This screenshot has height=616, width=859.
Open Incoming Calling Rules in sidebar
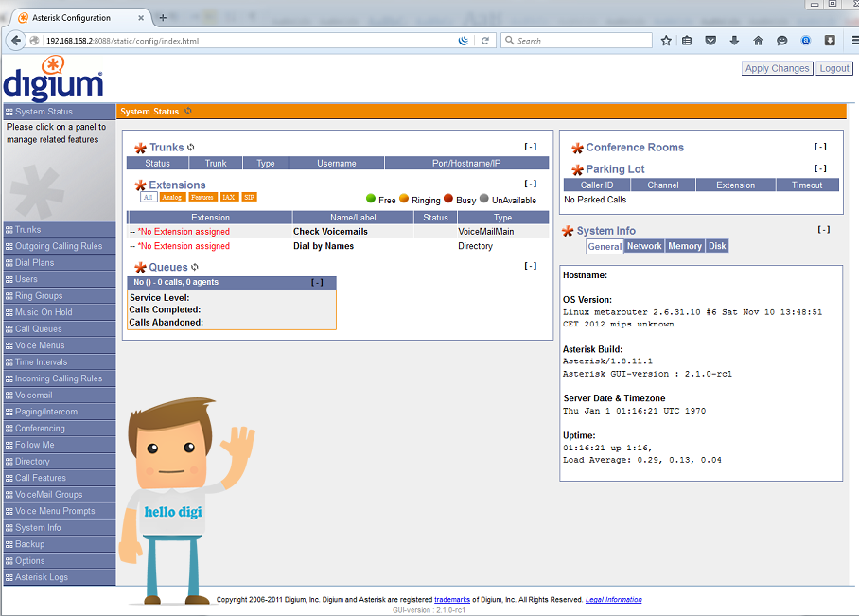point(60,378)
